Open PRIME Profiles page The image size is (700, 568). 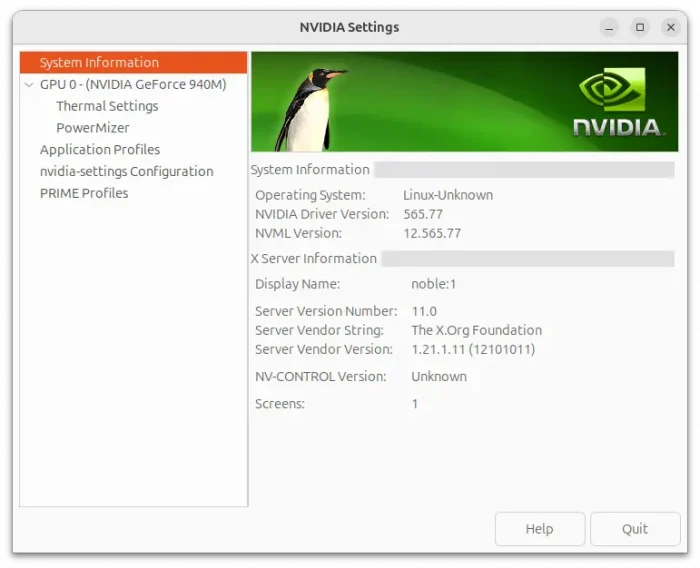[84, 193]
